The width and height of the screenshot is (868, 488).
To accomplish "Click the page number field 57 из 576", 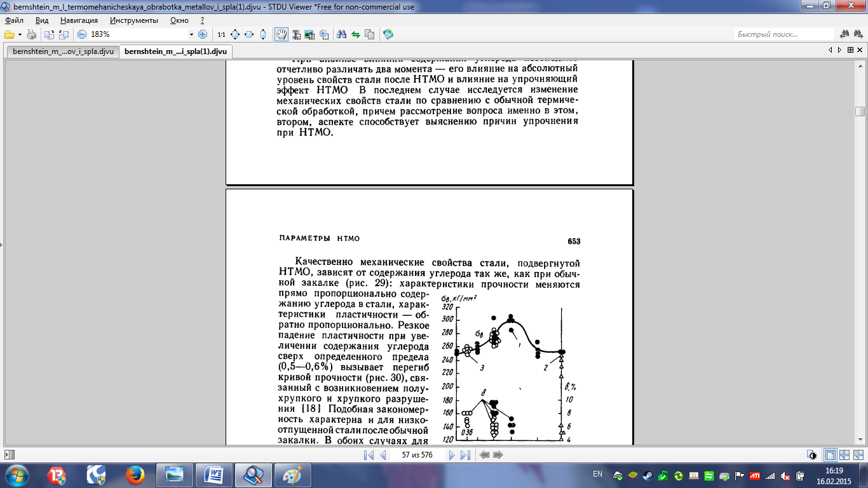I will [417, 455].
